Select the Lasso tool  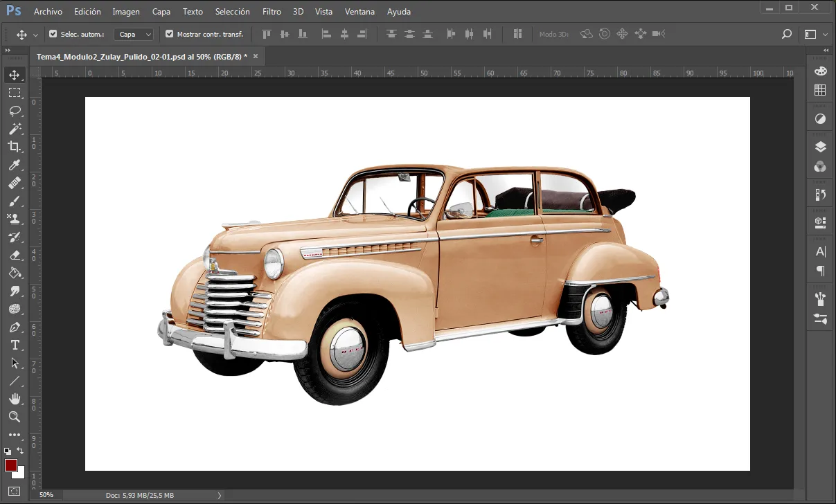[x=15, y=111]
